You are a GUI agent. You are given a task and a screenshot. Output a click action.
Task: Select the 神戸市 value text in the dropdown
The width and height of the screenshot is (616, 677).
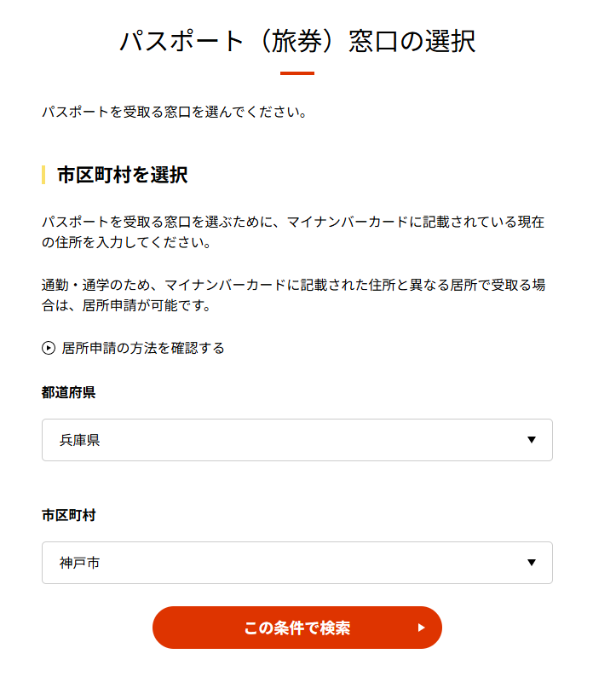[x=80, y=564]
